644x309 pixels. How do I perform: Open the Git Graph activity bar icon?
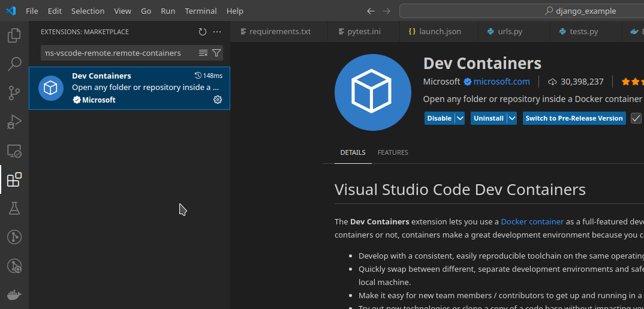coord(14,237)
